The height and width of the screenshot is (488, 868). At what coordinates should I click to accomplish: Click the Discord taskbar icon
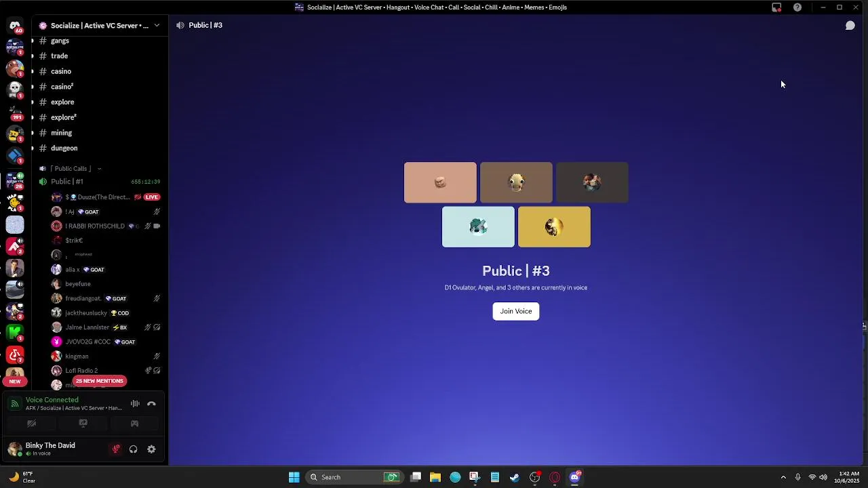click(x=575, y=477)
